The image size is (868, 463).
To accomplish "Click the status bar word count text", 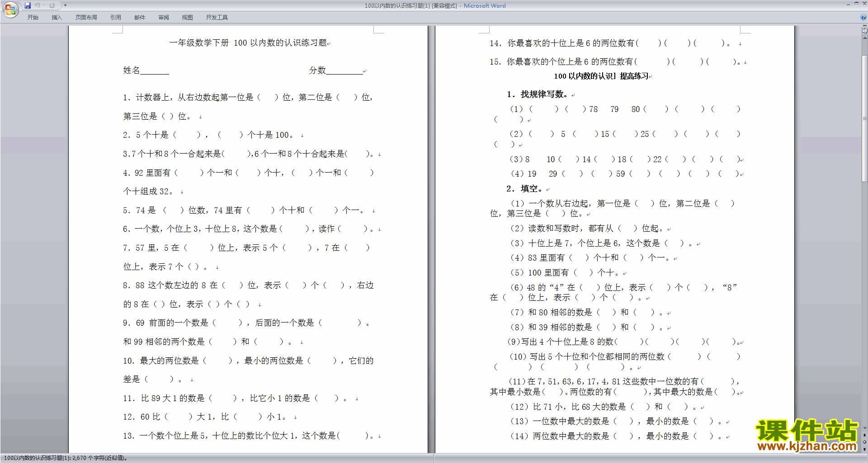I will (x=66, y=458).
